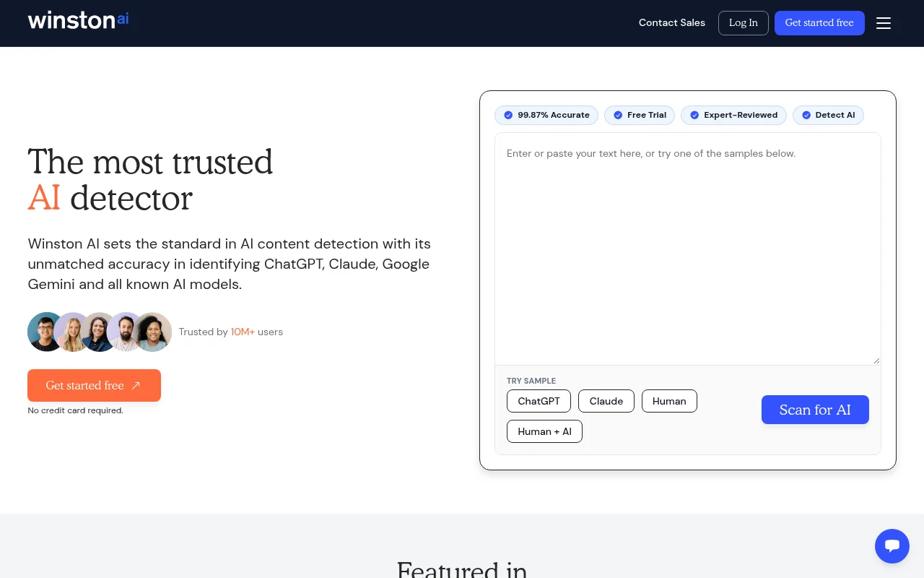Focus the text input area
Viewport: 924px width, 578px height.
(688, 249)
